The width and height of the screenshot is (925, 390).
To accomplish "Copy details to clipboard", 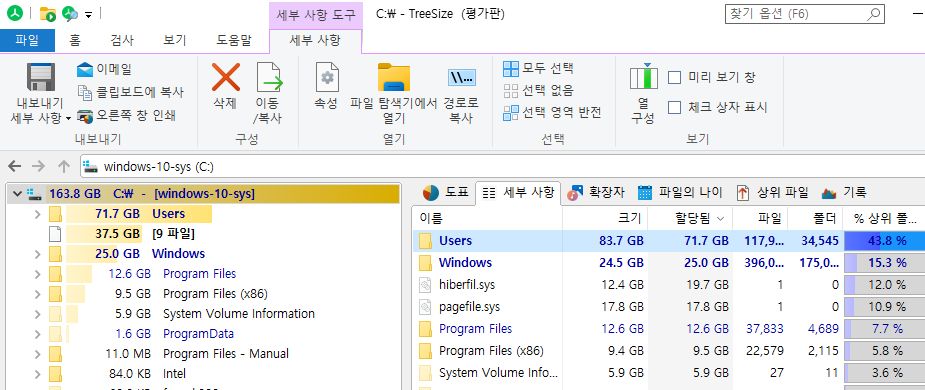I will [x=130, y=92].
